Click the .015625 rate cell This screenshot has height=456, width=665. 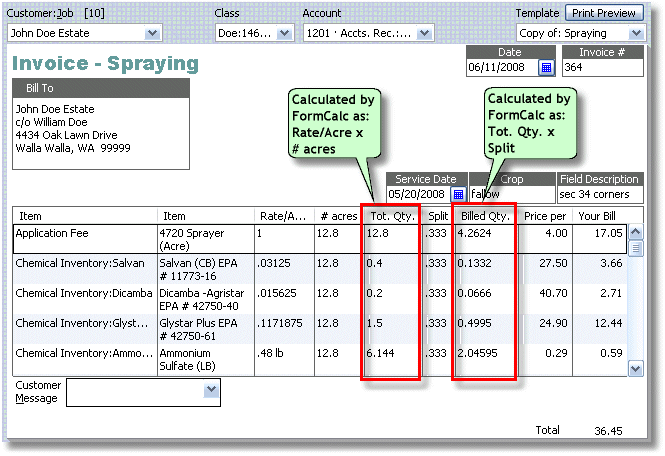[x=285, y=299]
